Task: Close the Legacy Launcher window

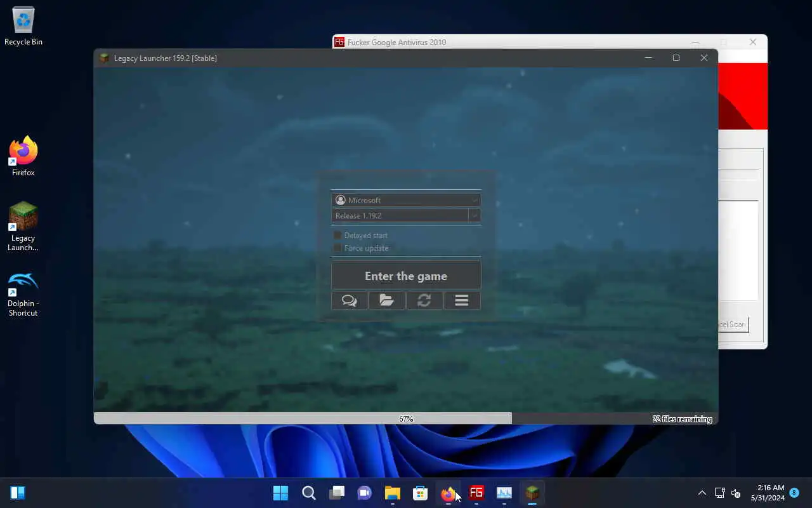Action: click(704, 58)
